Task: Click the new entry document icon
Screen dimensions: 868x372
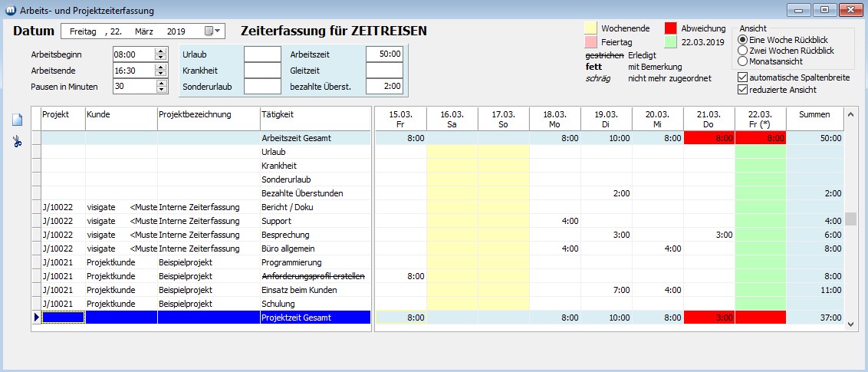Action: [17, 120]
